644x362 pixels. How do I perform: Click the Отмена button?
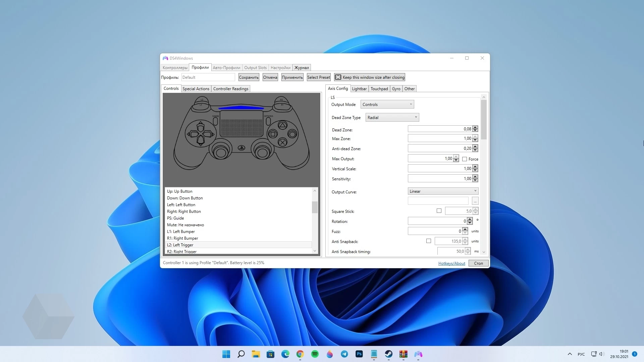pyautogui.click(x=270, y=77)
